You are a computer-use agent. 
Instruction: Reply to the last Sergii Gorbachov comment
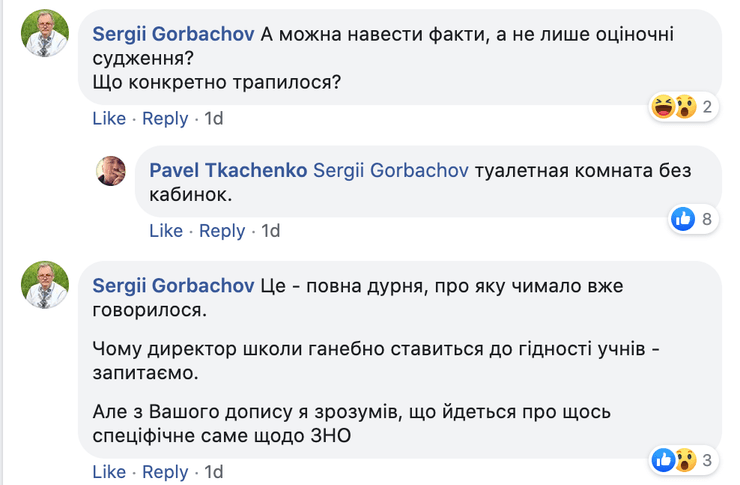(x=165, y=472)
